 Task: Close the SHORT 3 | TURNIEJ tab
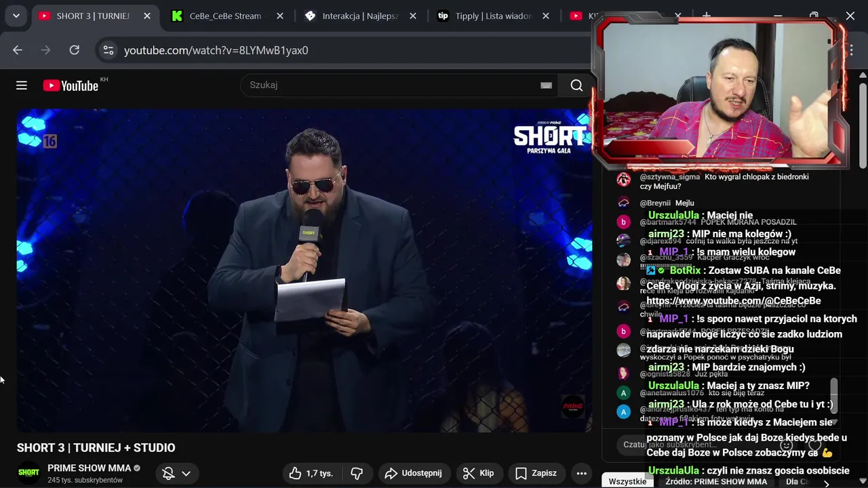tap(147, 16)
